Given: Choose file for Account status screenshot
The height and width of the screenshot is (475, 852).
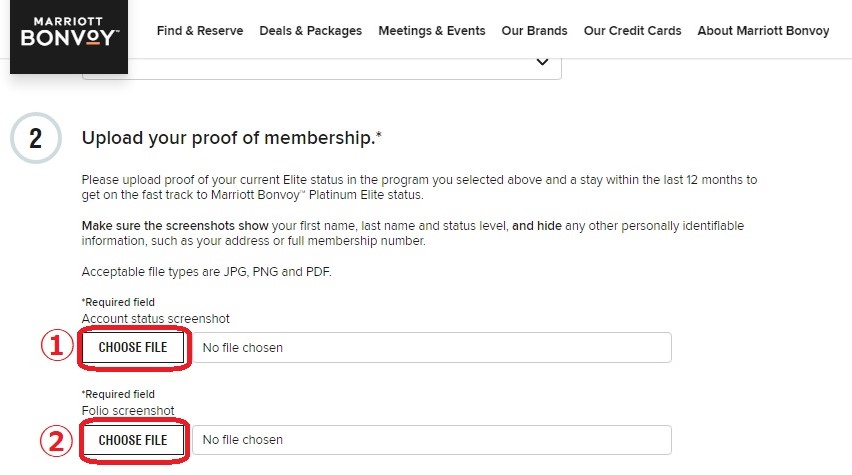Looking at the screenshot, I should (x=133, y=347).
